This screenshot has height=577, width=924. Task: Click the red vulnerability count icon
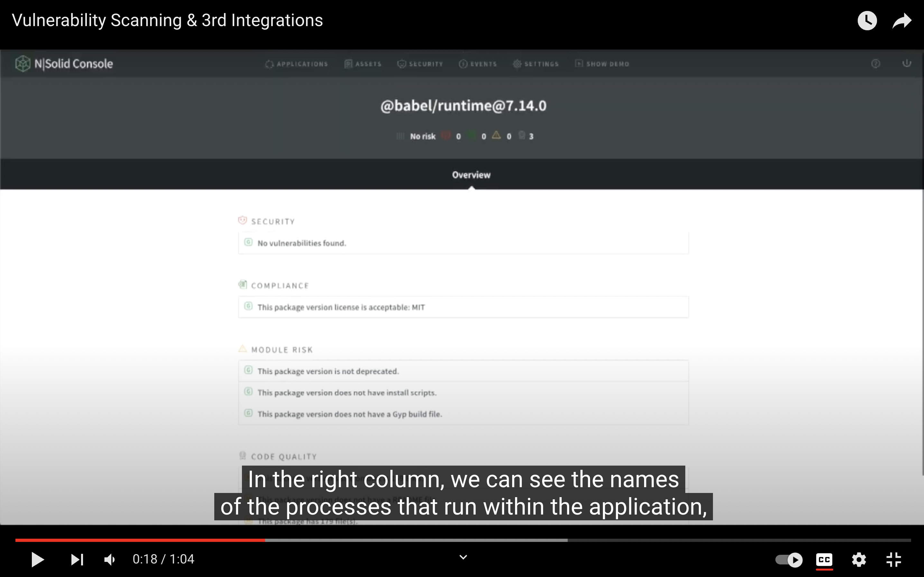click(x=445, y=136)
